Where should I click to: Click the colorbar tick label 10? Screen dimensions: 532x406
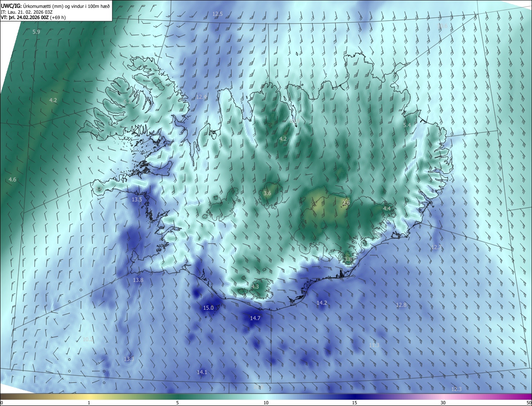(266, 403)
